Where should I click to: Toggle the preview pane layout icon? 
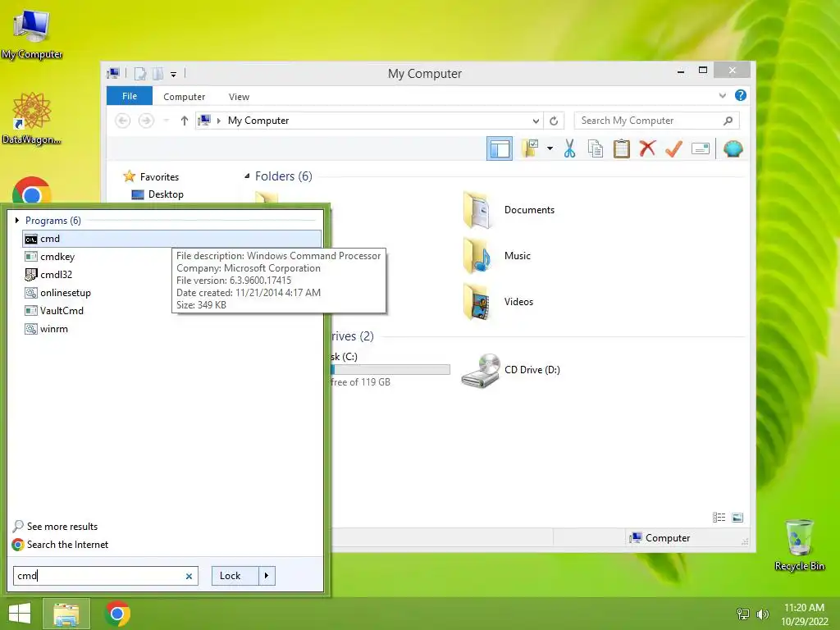pyautogui.click(x=500, y=148)
